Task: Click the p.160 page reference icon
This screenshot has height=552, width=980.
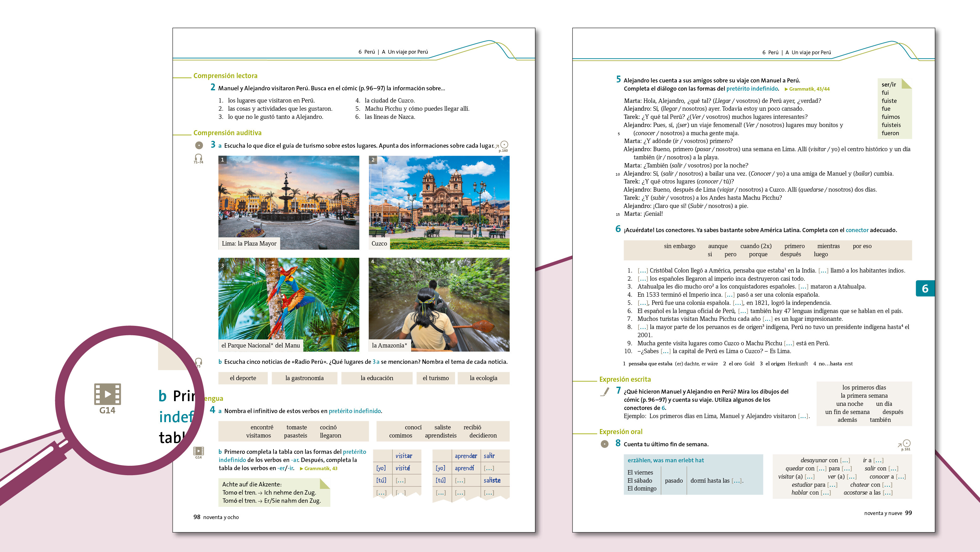Action: pos(503,146)
